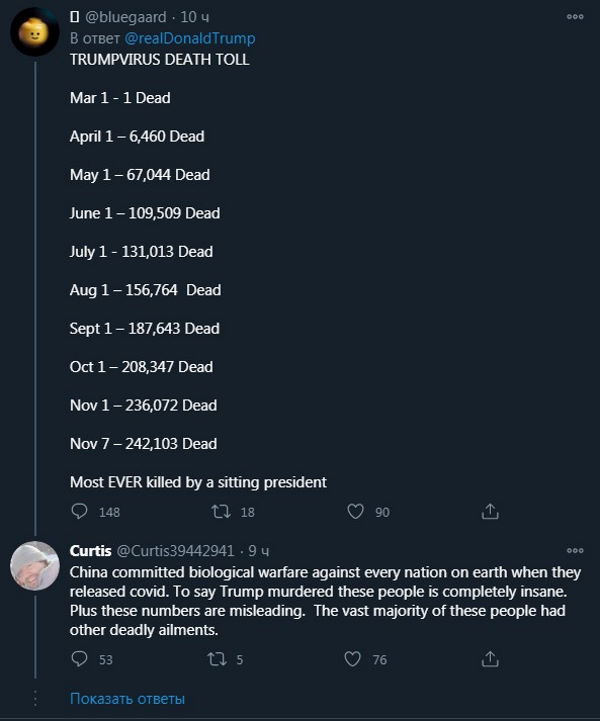Open more options on bluegaard's tweet
Screen dimensions: 600x721
click(x=574, y=18)
